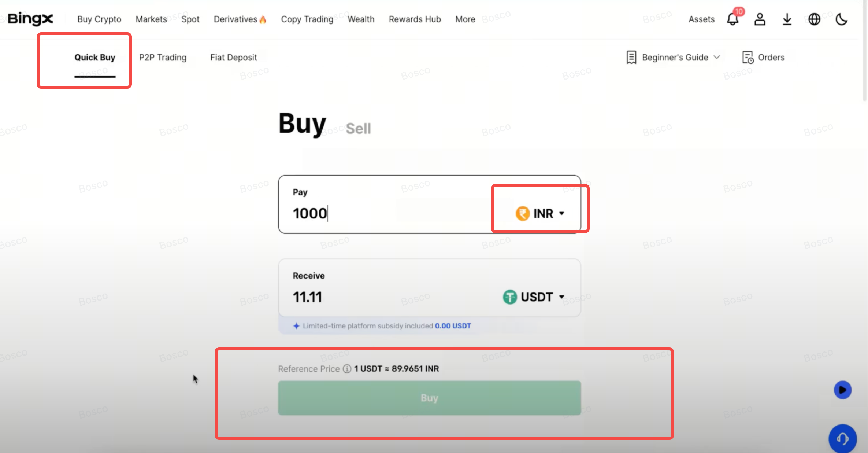Switch to the Sell mode

click(358, 129)
